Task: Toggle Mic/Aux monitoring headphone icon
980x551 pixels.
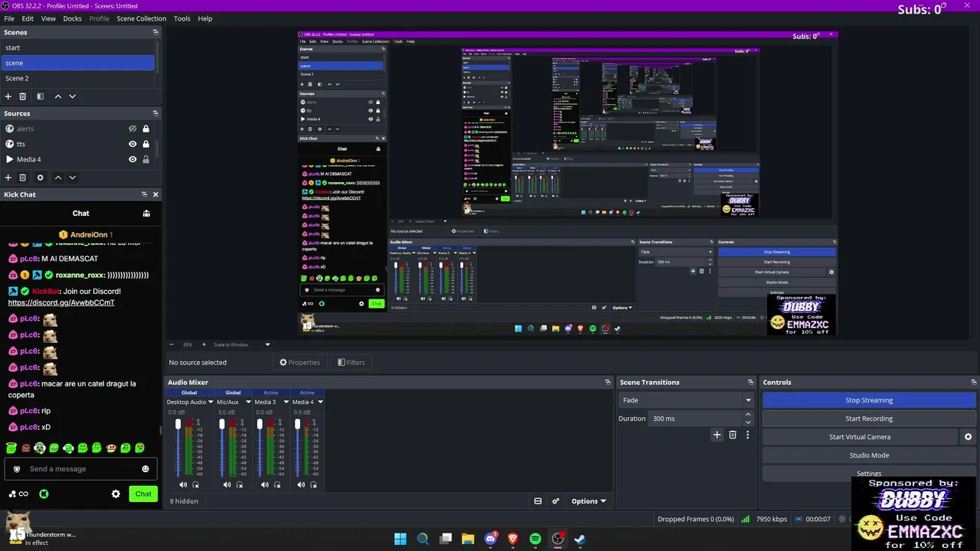Action: (240, 484)
